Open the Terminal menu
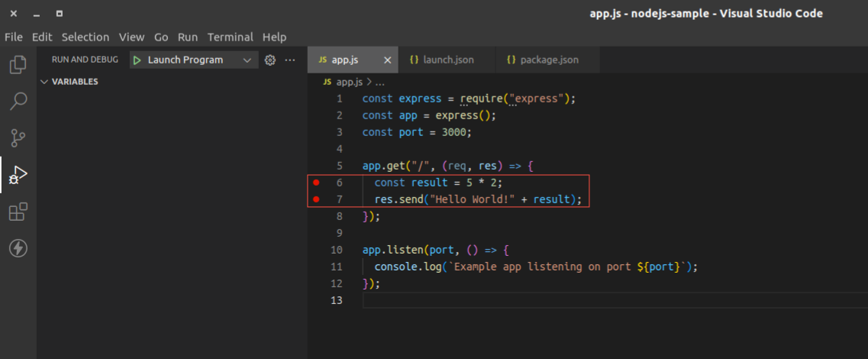Screen dimensions: 868x359 click(231, 37)
